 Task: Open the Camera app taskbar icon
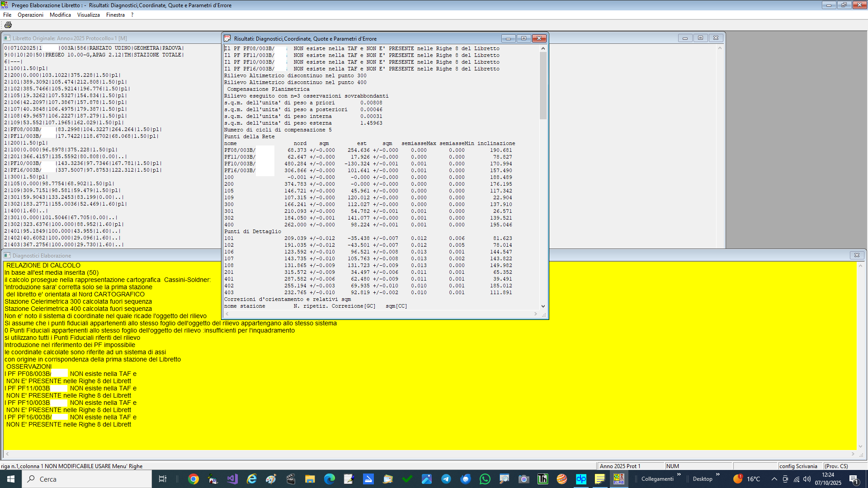pyautogui.click(x=524, y=479)
